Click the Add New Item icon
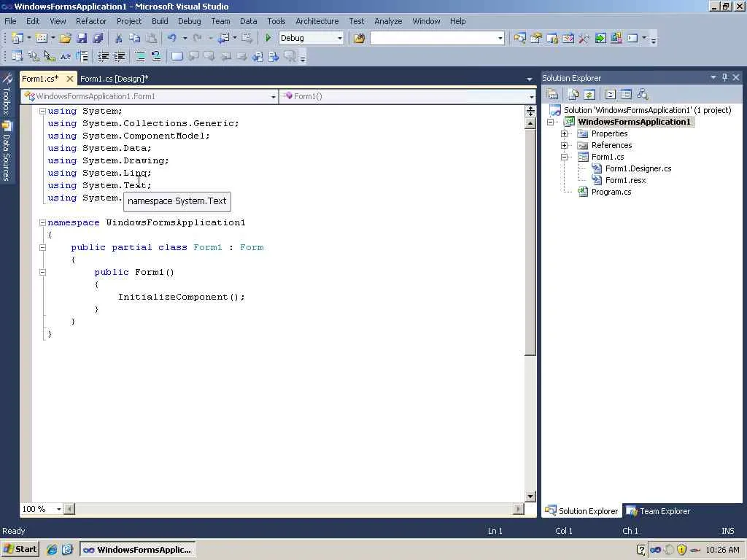 click(x=41, y=38)
